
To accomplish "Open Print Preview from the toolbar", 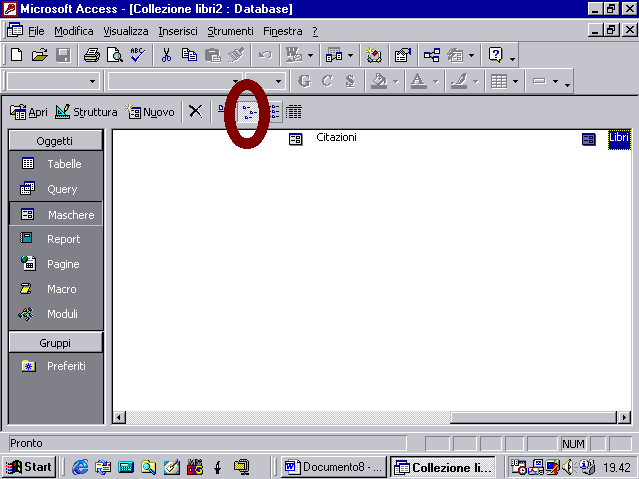I will tap(115, 55).
